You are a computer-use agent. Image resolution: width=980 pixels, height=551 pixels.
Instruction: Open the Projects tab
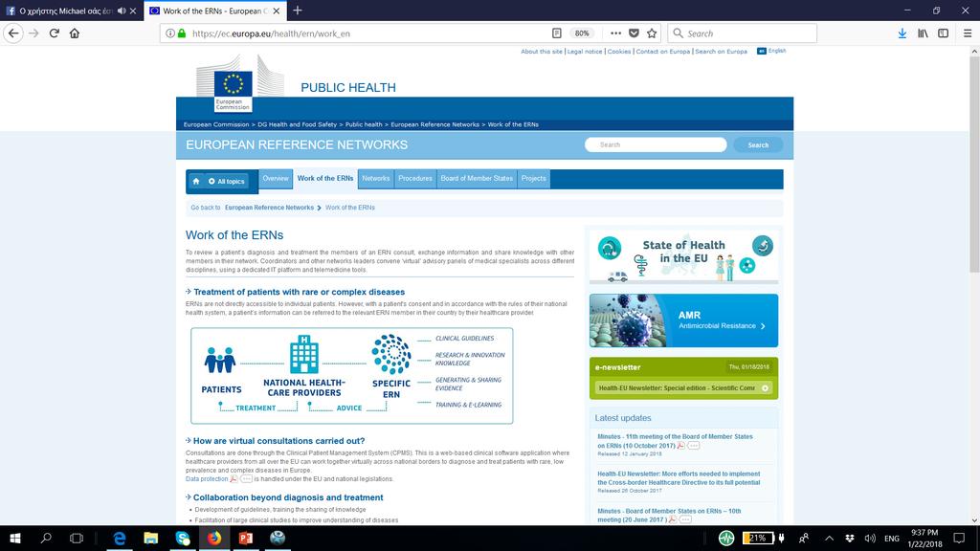534,179
